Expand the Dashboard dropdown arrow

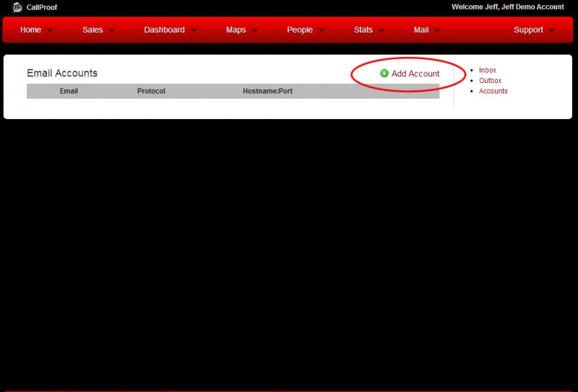194,30
